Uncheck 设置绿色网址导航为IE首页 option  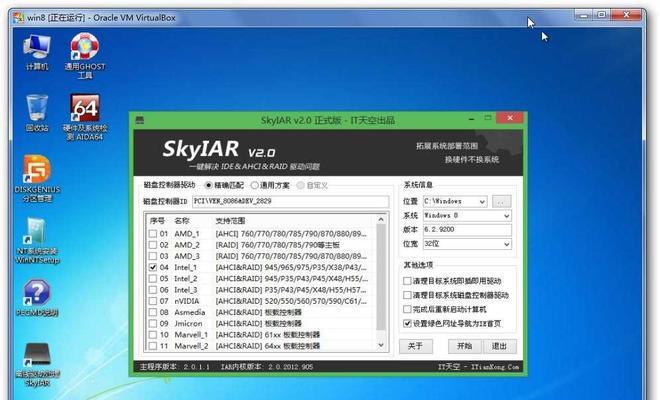pyautogui.click(x=407, y=323)
